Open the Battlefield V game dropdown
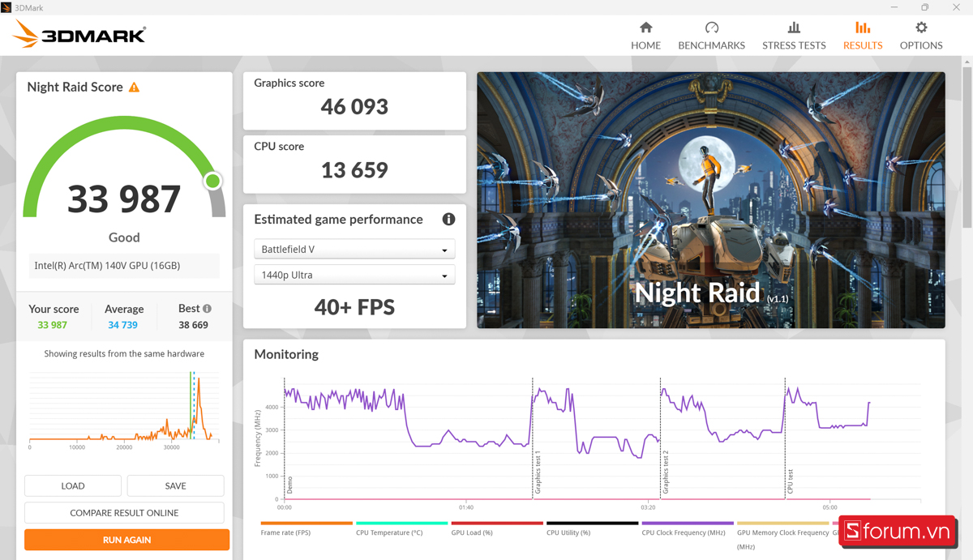The width and height of the screenshot is (973, 560). point(354,249)
